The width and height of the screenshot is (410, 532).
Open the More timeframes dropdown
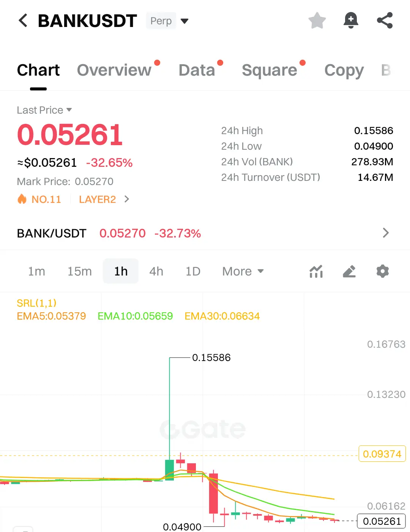(243, 271)
